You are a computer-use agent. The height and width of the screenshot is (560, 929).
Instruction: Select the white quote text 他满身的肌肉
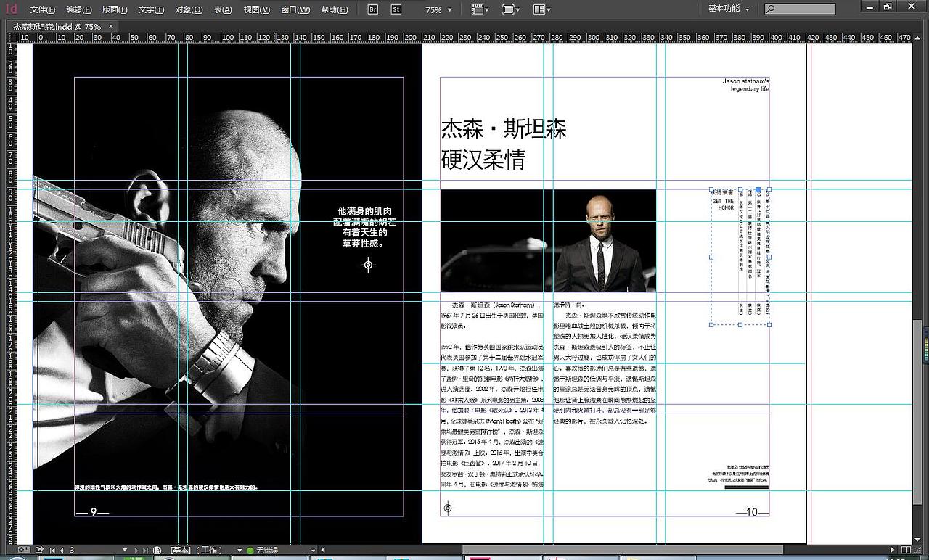pos(364,227)
